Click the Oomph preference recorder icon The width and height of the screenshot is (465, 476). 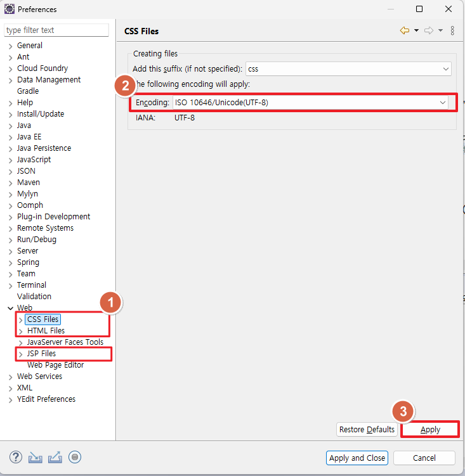point(75,457)
